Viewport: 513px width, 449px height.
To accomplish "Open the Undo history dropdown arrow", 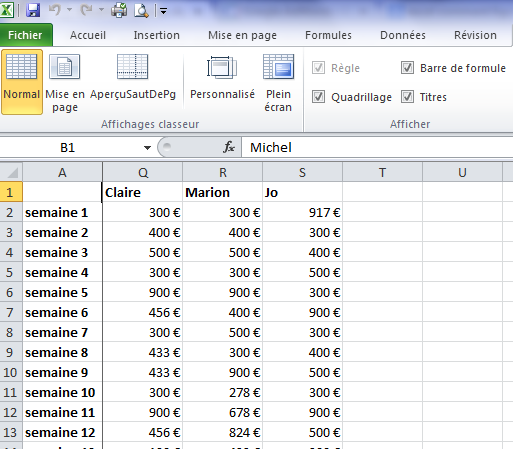I will click(x=69, y=10).
